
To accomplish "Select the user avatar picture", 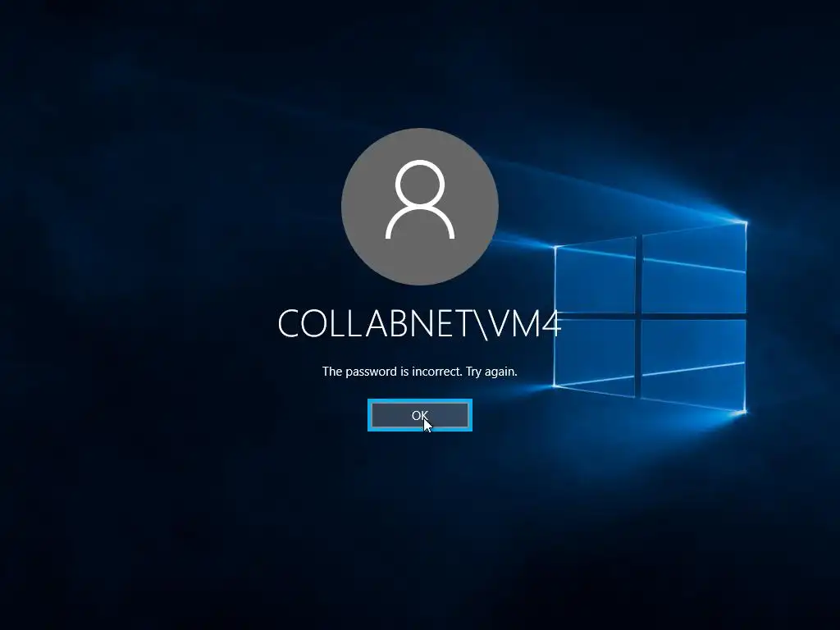I will (x=420, y=206).
